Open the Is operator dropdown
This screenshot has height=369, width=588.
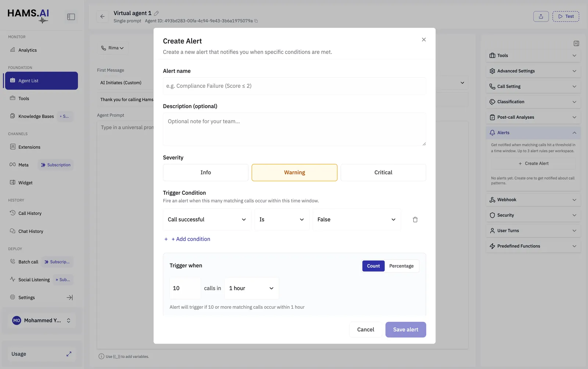[282, 219]
